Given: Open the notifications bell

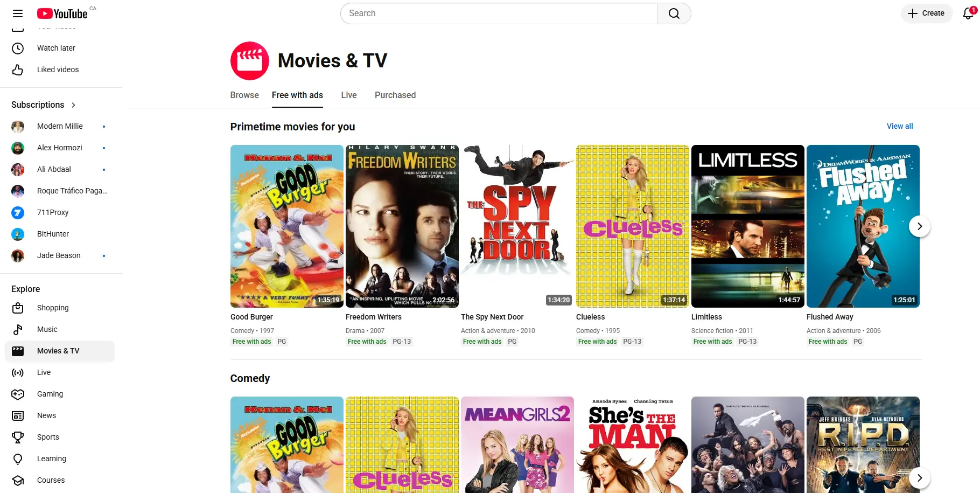Looking at the screenshot, I should (968, 13).
